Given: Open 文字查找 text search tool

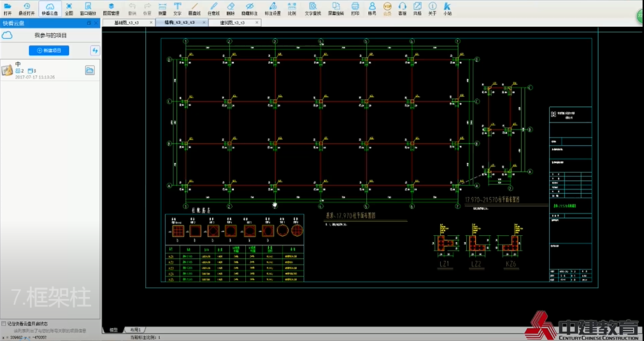Looking at the screenshot, I should point(313,9).
